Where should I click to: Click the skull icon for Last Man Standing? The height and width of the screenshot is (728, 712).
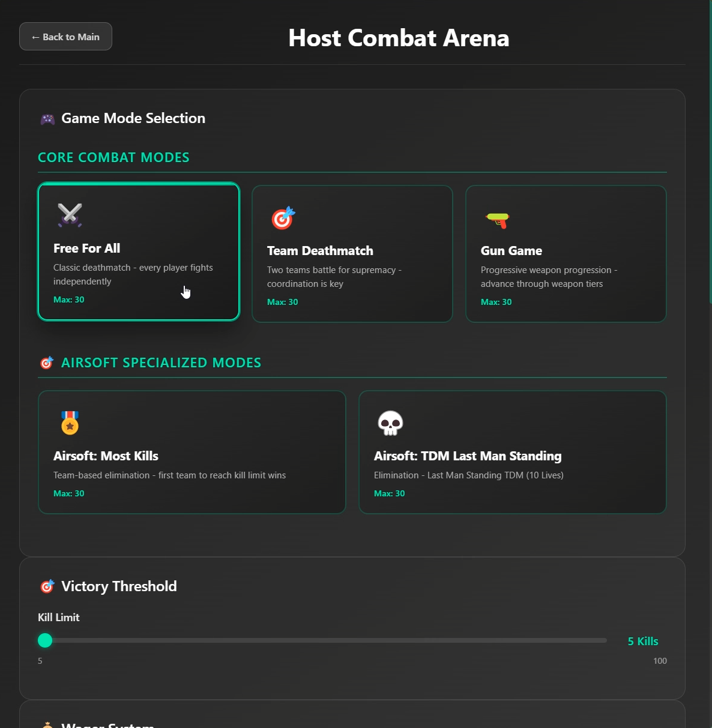point(390,423)
